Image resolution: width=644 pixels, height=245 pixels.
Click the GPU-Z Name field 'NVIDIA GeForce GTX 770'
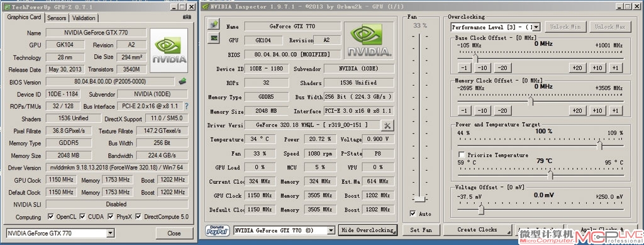click(x=96, y=33)
